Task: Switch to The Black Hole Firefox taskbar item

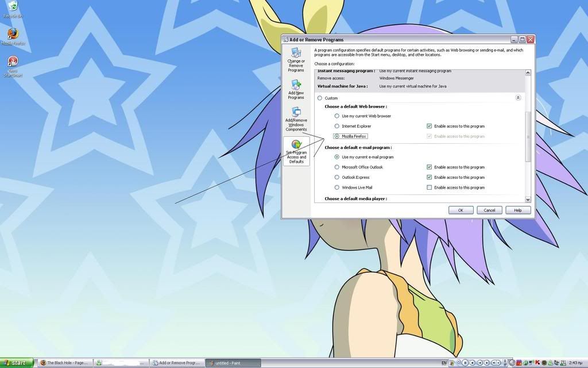Action: click(64, 363)
